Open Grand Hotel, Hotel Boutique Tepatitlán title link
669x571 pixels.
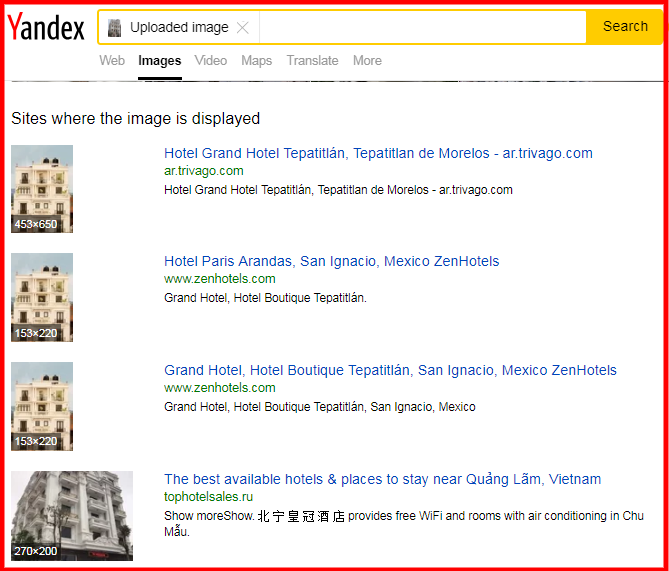pos(390,370)
